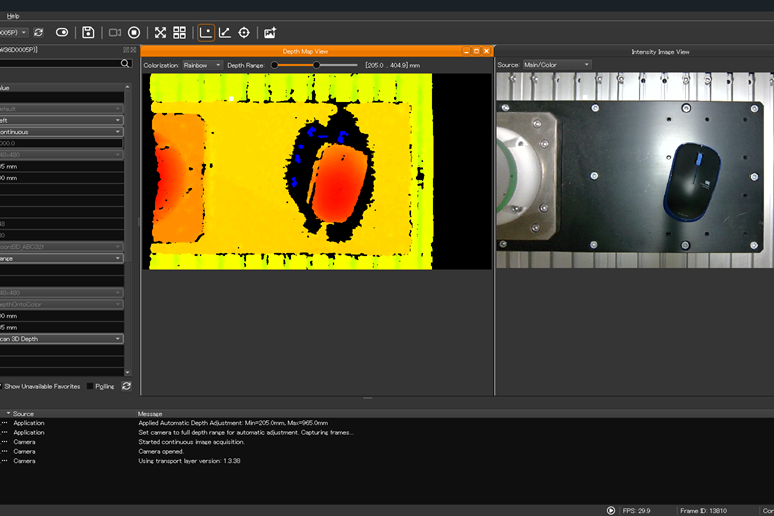Image resolution: width=774 pixels, height=516 pixels.
Task: Click the fit-to-window arrows icon
Action: coord(160,33)
